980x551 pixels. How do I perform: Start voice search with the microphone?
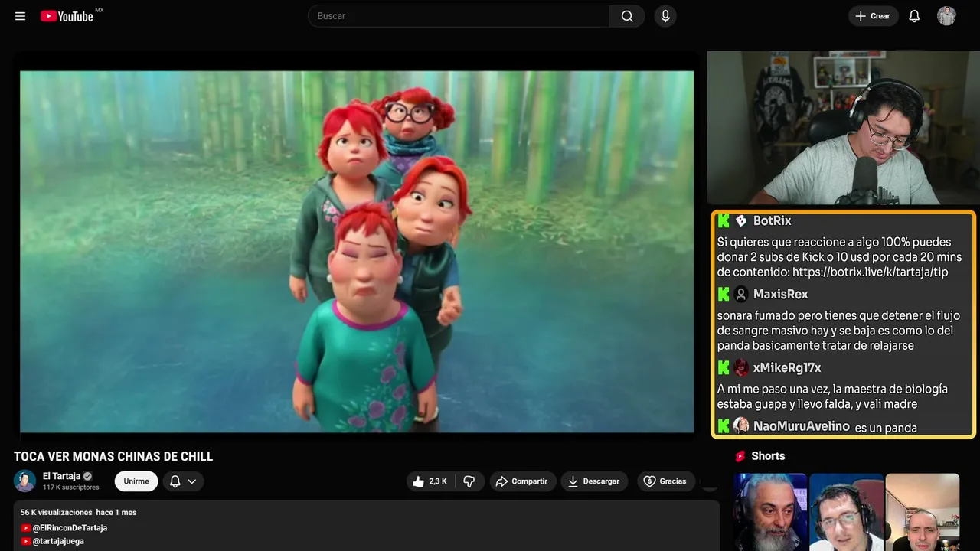click(665, 16)
